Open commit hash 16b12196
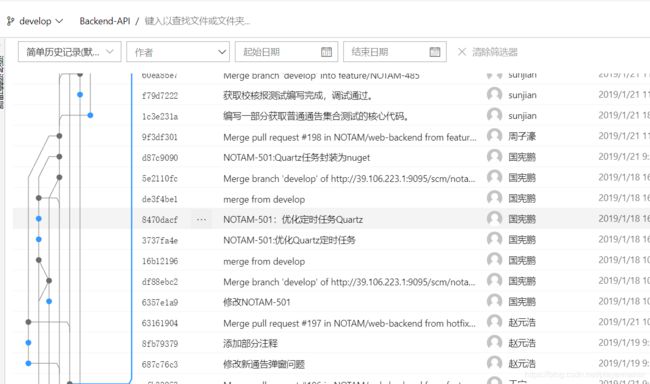Screen dimensions: 650x384 point(160,261)
